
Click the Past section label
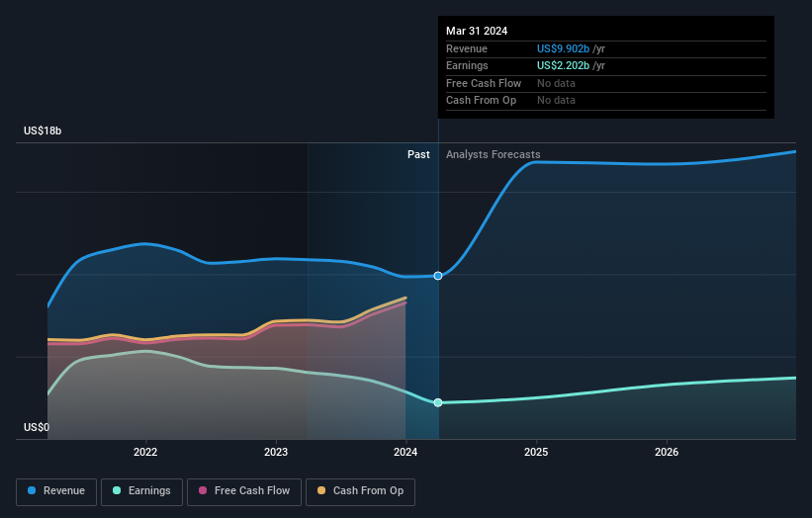tap(418, 154)
